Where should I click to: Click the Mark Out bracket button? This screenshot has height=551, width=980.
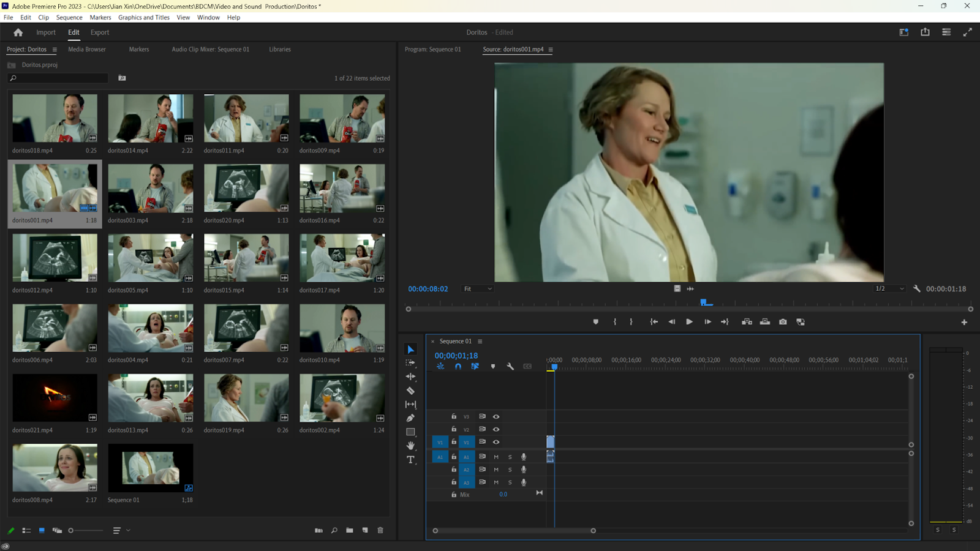(x=631, y=322)
